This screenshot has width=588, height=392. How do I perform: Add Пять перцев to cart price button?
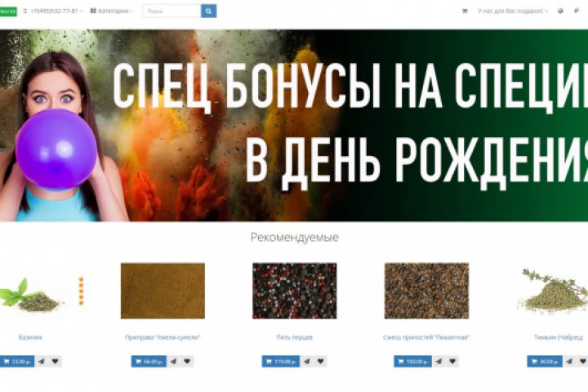[280, 361]
